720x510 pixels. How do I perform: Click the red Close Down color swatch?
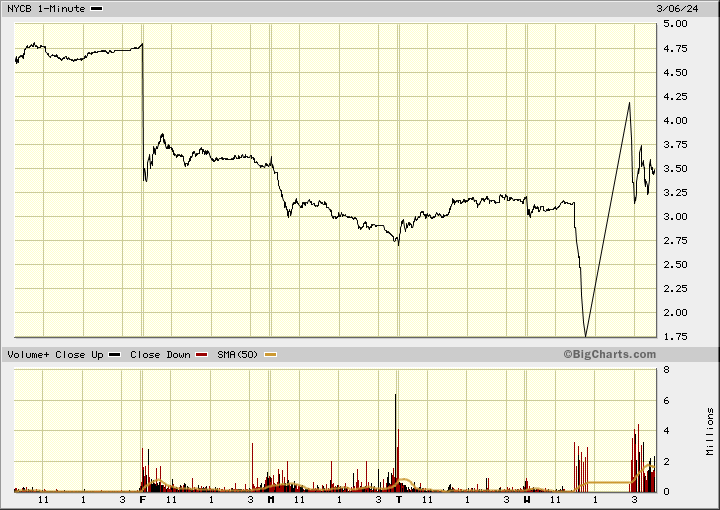tap(202, 355)
